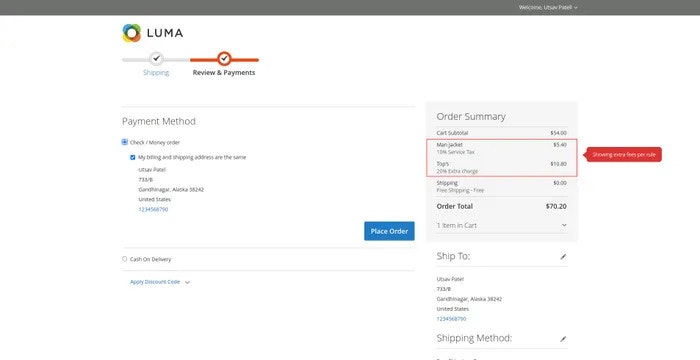The width and height of the screenshot is (700, 360).
Task: Click the Ship To phone number link
Action: 451,319
